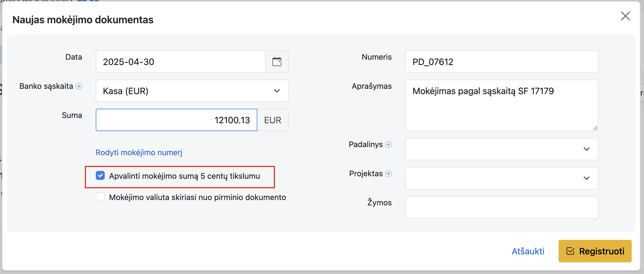
Task: Click plus icon next to Banko sąskaita
Action: pyautogui.click(x=79, y=86)
